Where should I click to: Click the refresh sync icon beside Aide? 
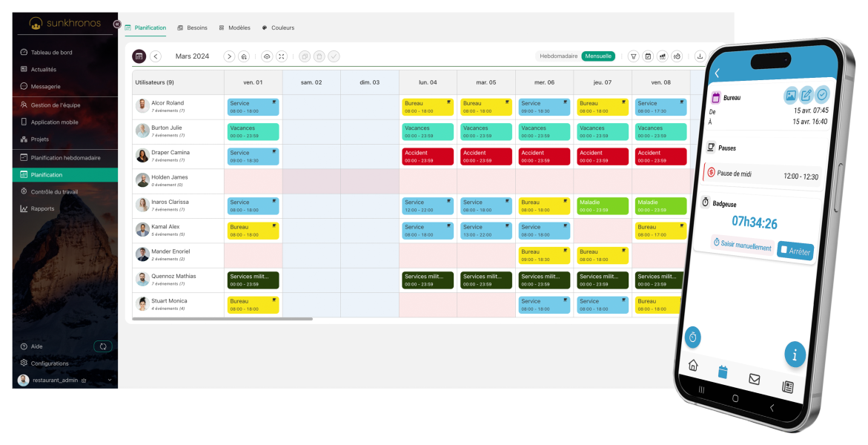(103, 346)
